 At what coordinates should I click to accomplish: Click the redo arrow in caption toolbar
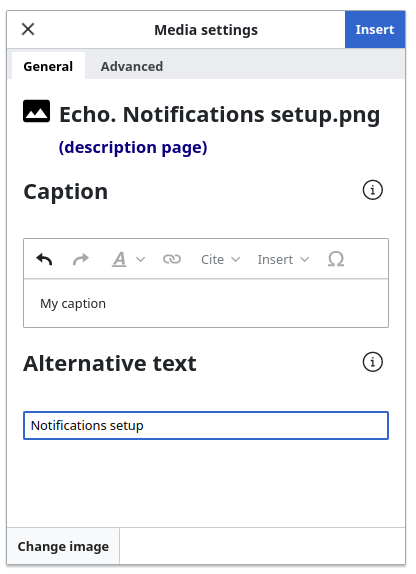click(81, 259)
